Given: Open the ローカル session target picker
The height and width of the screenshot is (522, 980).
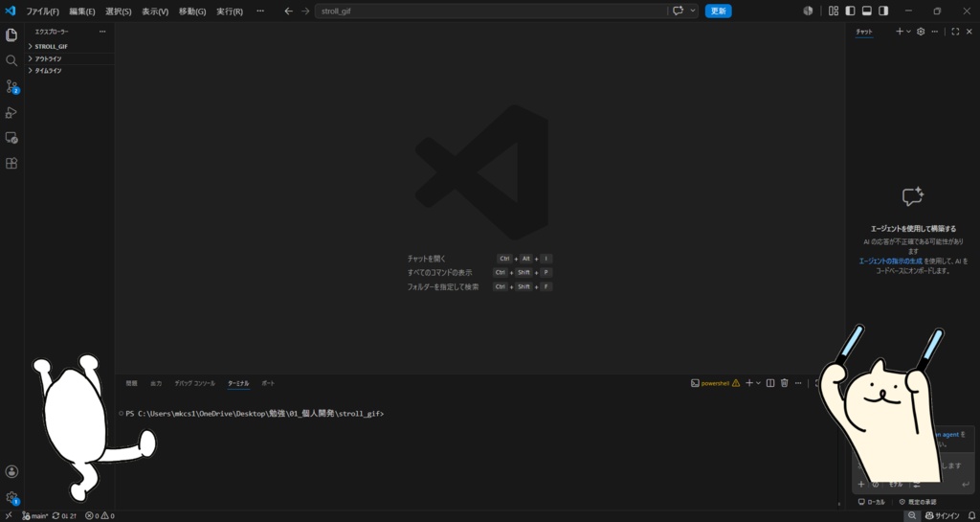Looking at the screenshot, I should click(871, 502).
